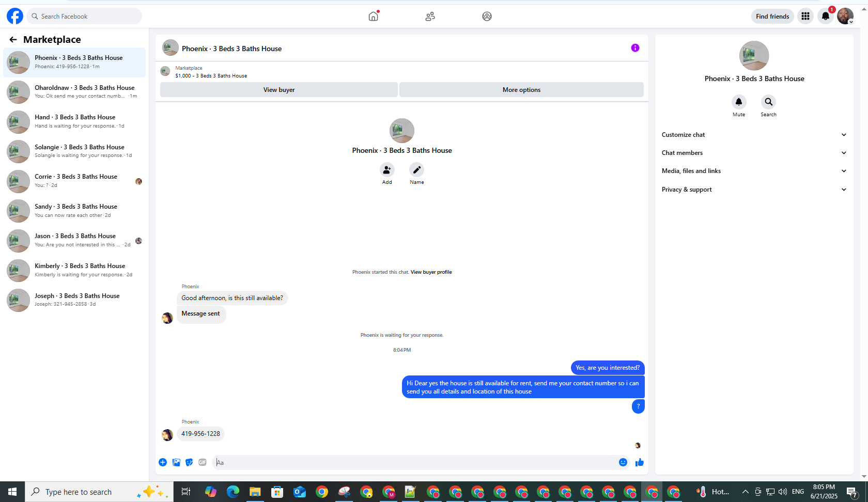Viewport: 868px width, 502px height.
Task: Expand Customize chat section
Action: [x=754, y=135]
